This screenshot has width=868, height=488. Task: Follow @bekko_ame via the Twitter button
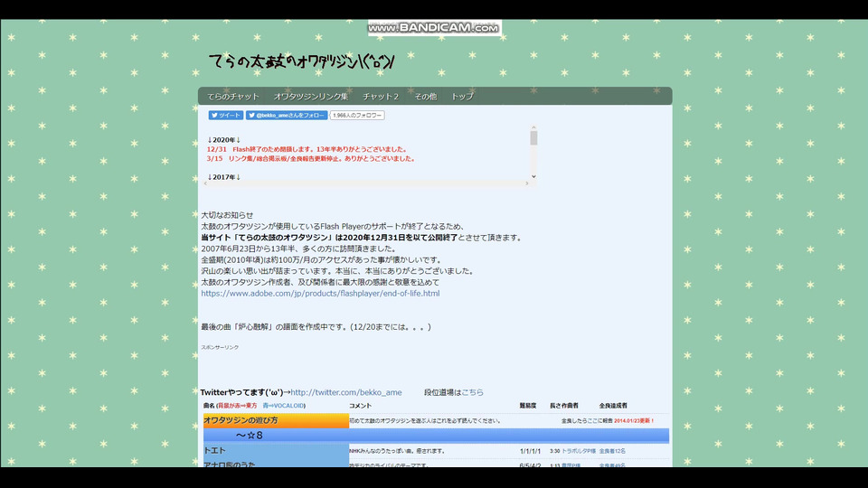[x=287, y=115]
